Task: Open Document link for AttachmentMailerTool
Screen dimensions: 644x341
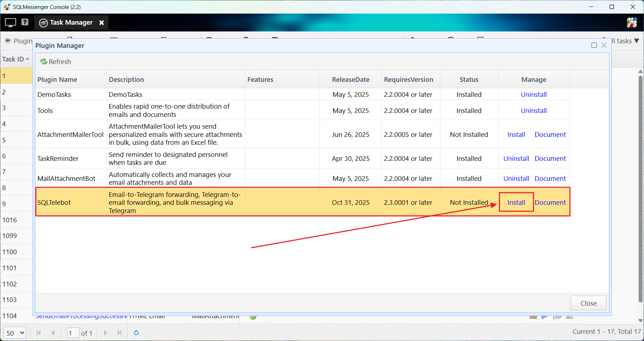Action: tap(550, 135)
